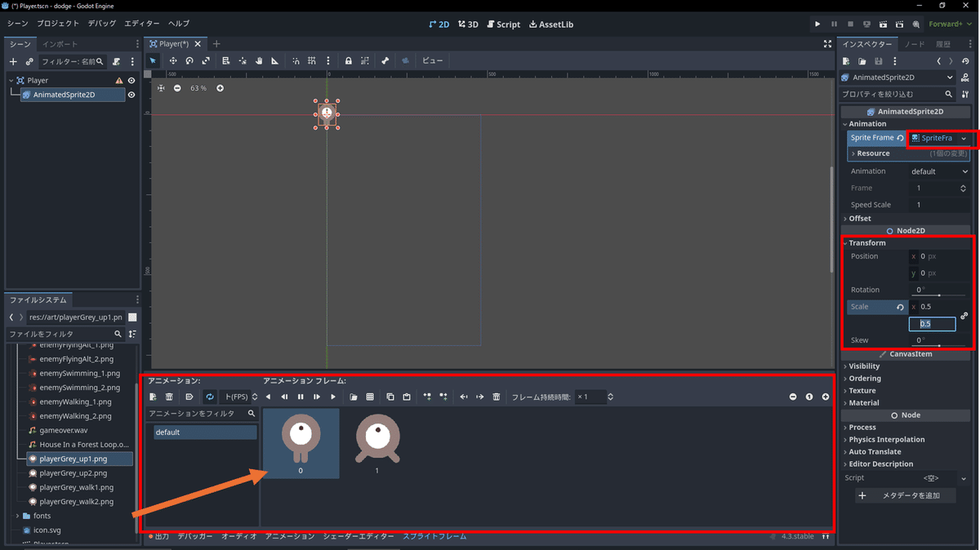Image resolution: width=980 pixels, height=550 pixels.
Task: Adjust the Skew slider
Action: 939,345
